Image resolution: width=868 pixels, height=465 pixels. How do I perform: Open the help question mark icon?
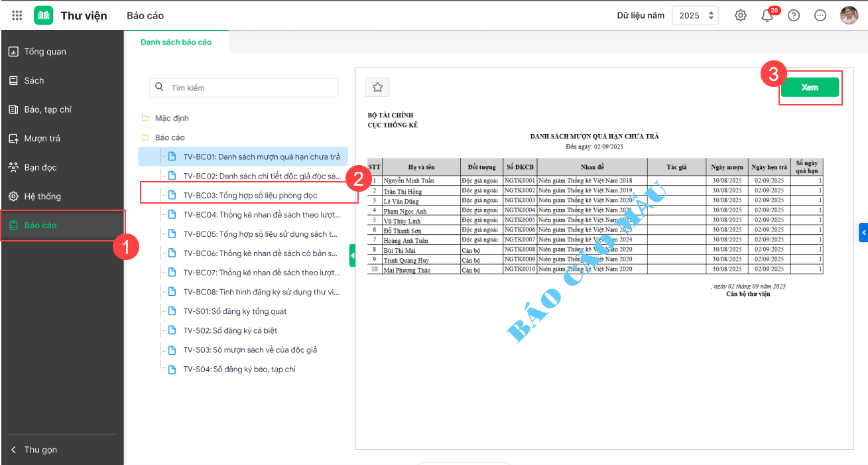794,15
